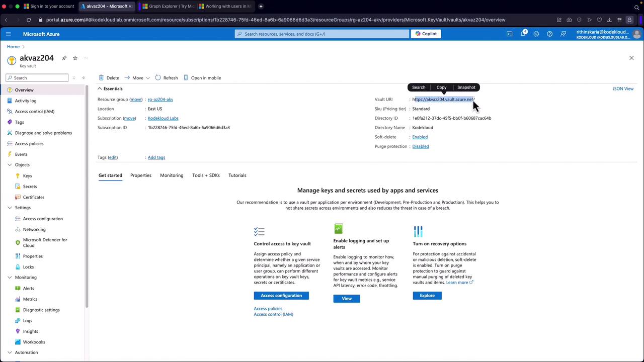Click the Add tags link
This screenshot has height=362, width=644.
[x=156, y=157]
